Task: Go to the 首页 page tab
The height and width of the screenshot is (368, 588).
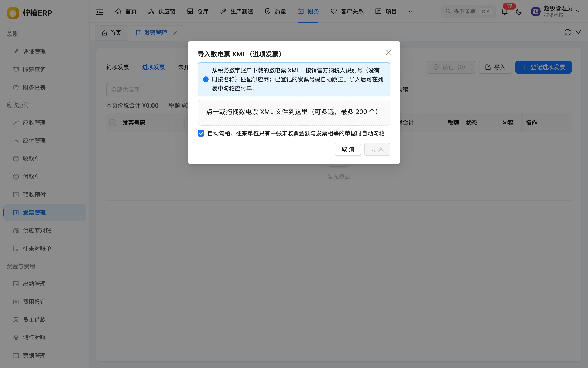Action: coord(111,33)
